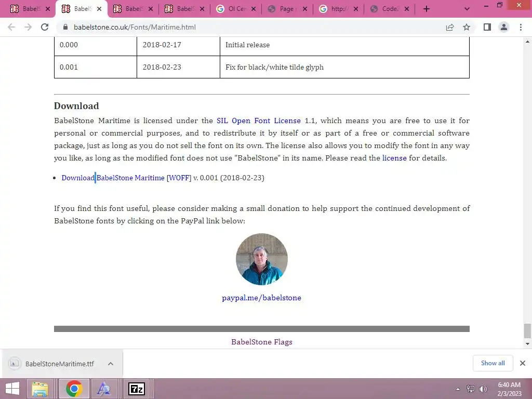
Task: Click the address bar URL field
Action: click(251, 27)
